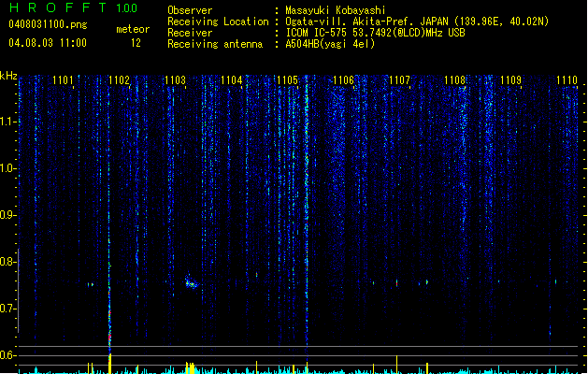Click time marker 1108
Viewport: 588px width, 374px height.
[x=454, y=80]
